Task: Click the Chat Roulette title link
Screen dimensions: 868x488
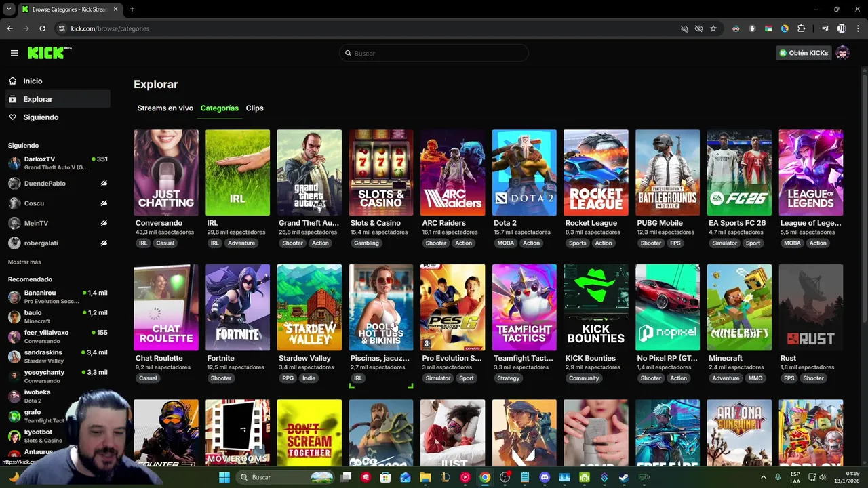Action: click(x=159, y=358)
